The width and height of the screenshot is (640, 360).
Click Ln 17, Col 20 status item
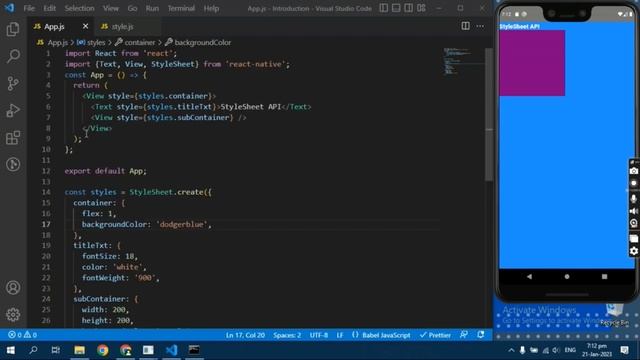pos(245,335)
